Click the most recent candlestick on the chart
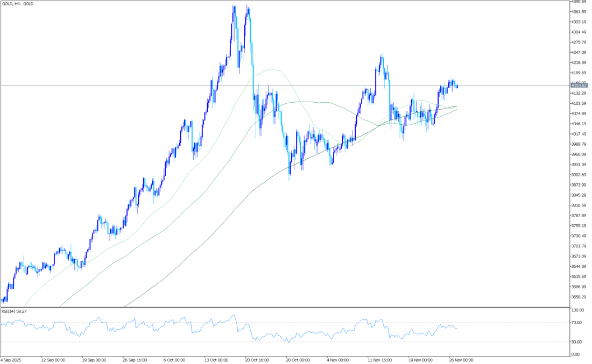Viewport: 592px width, 364px height. [x=457, y=86]
